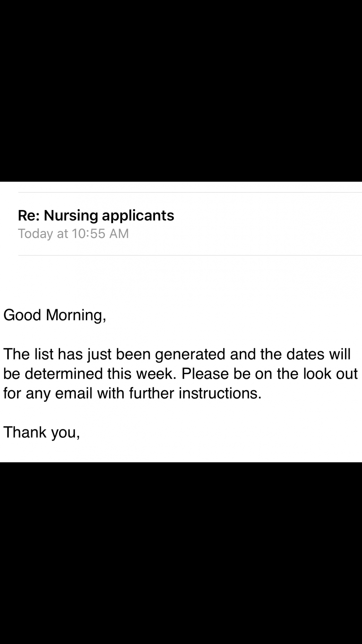Tap the 'Re: Nursing applicants' subject line
The height and width of the screenshot is (644, 362).
96,215
